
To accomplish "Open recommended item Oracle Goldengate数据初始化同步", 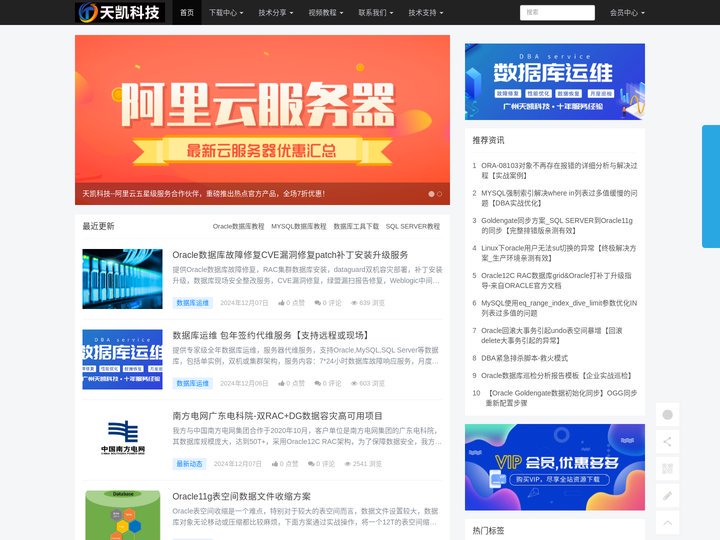I will coord(562,398).
